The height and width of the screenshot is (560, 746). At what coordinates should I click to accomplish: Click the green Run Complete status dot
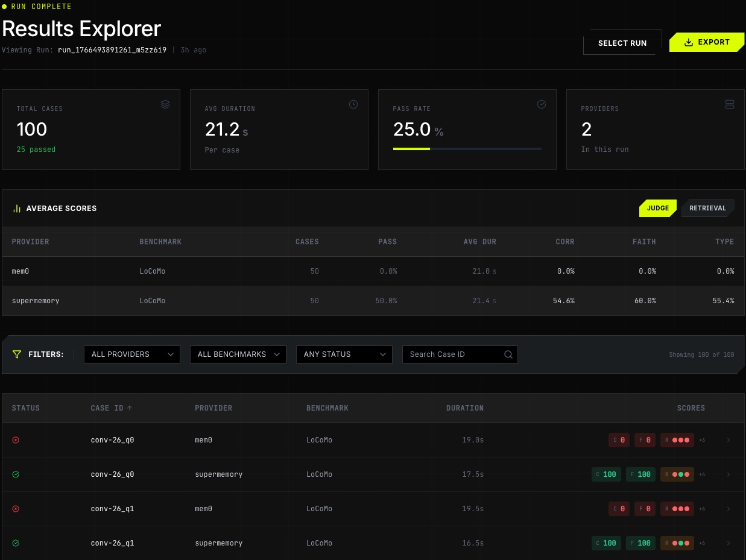(5, 7)
